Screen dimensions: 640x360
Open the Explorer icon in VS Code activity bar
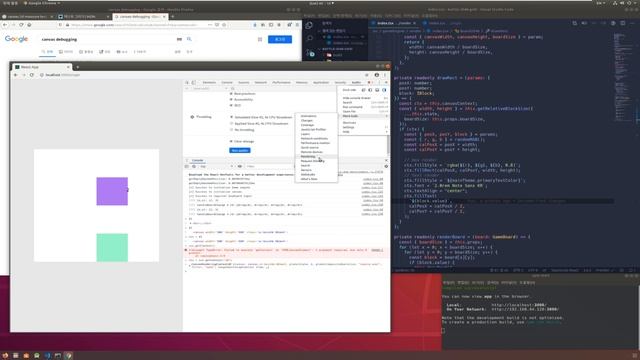tap(309, 26)
